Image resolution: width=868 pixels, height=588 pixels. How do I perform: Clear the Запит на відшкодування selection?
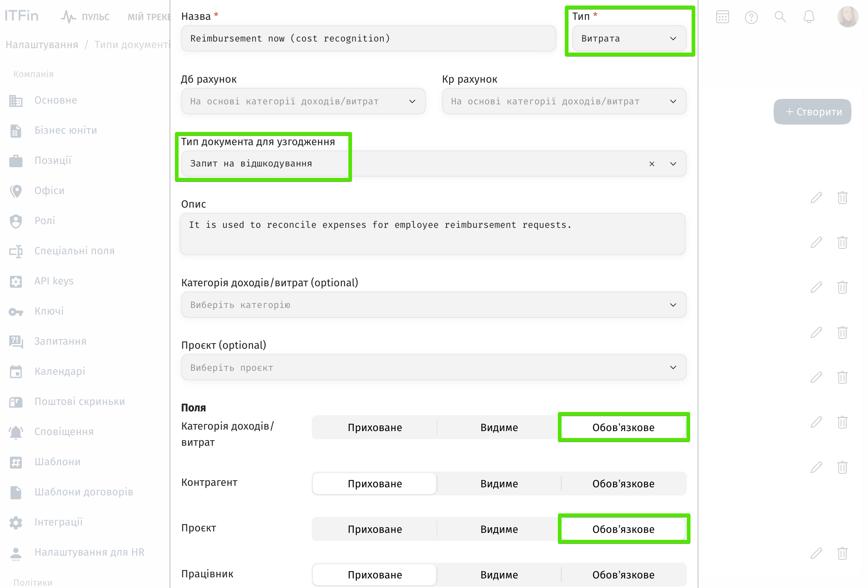pos(652,164)
